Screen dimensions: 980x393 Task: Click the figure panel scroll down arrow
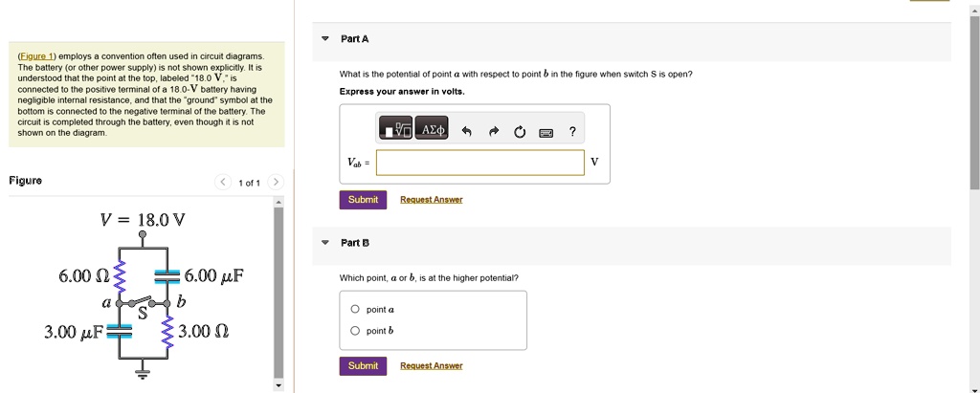click(x=278, y=385)
